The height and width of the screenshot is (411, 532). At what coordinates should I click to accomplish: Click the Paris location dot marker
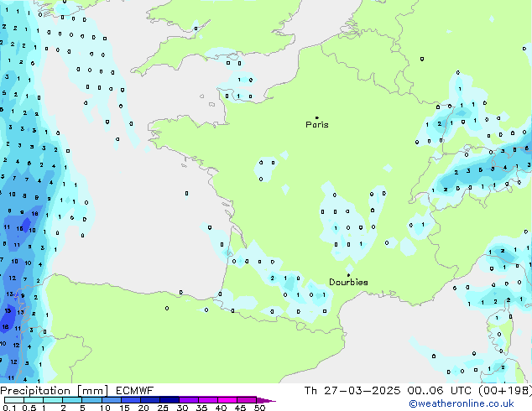[x=317, y=117]
